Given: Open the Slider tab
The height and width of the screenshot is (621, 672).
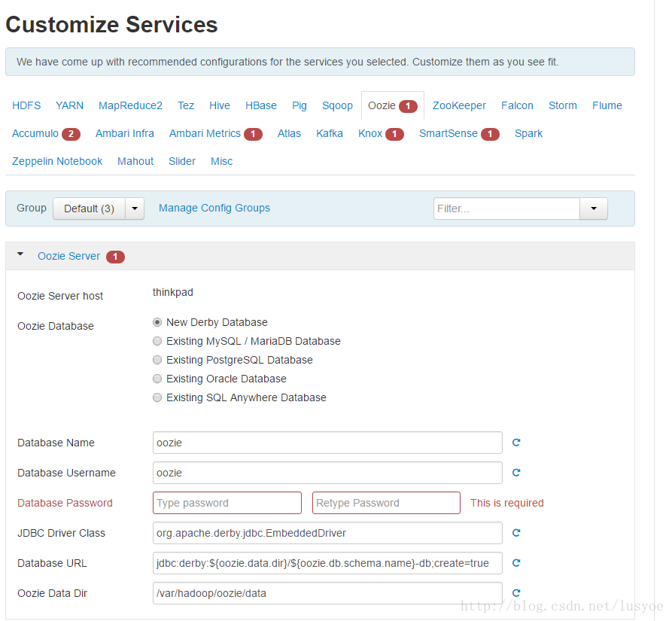Looking at the screenshot, I should point(182,161).
